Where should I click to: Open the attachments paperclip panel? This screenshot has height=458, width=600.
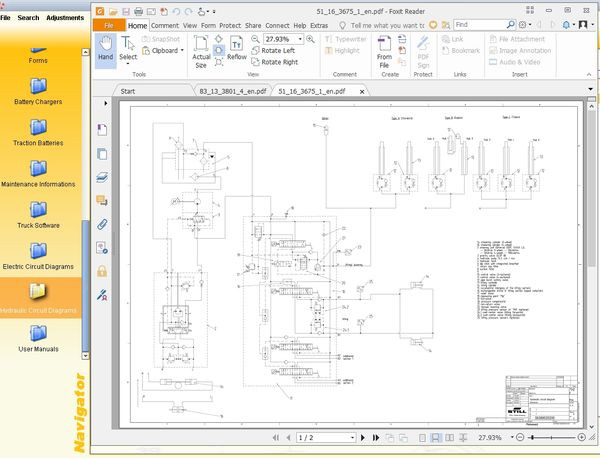pos(102,224)
